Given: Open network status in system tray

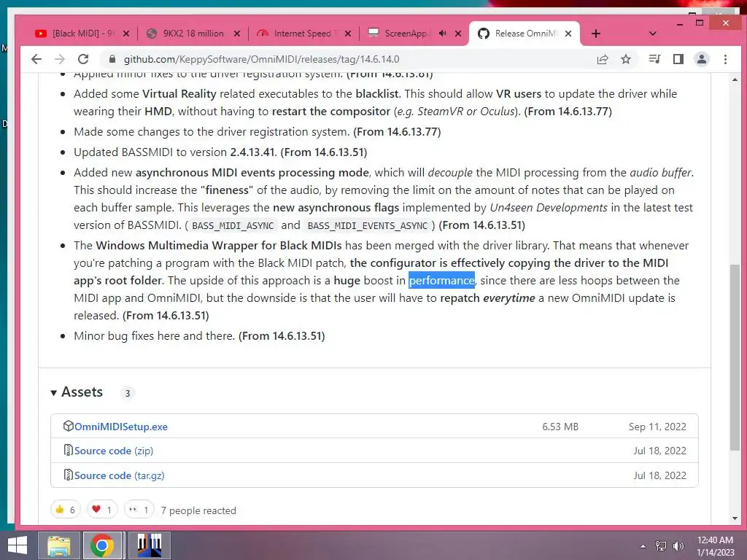Looking at the screenshot, I should (661, 546).
